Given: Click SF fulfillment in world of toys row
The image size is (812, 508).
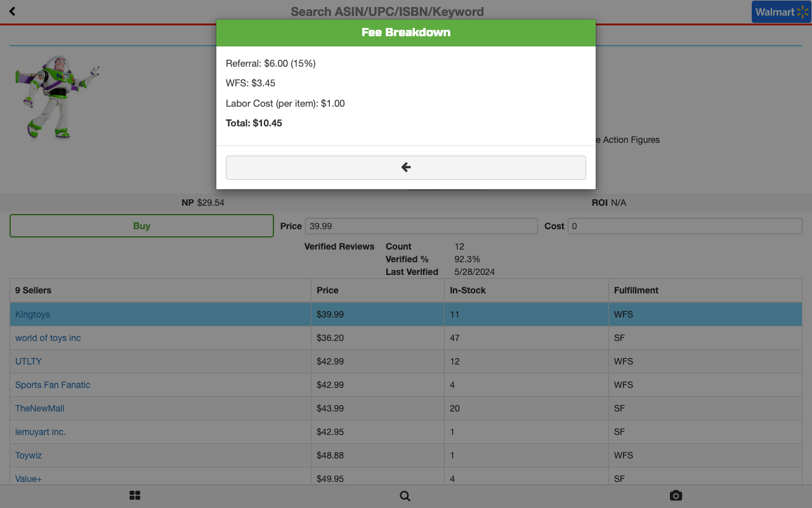Looking at the screenshot, I should click(x=619, y=338).
